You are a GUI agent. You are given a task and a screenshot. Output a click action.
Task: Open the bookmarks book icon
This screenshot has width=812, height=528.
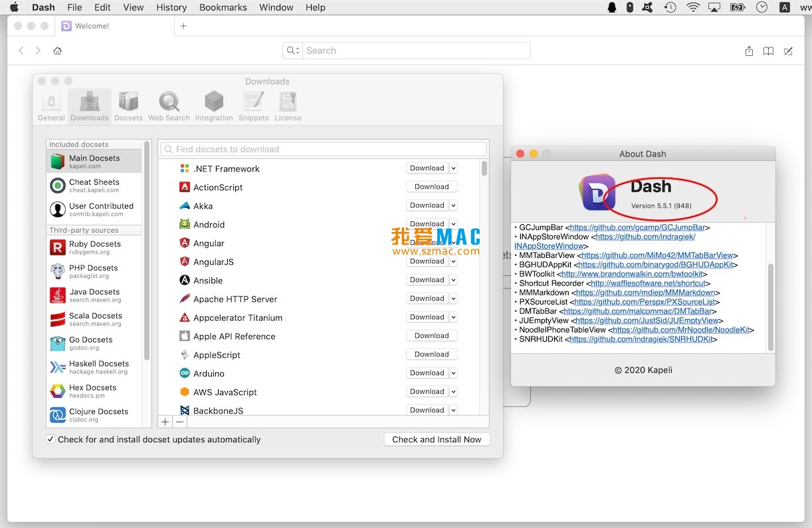click(768, 51)
